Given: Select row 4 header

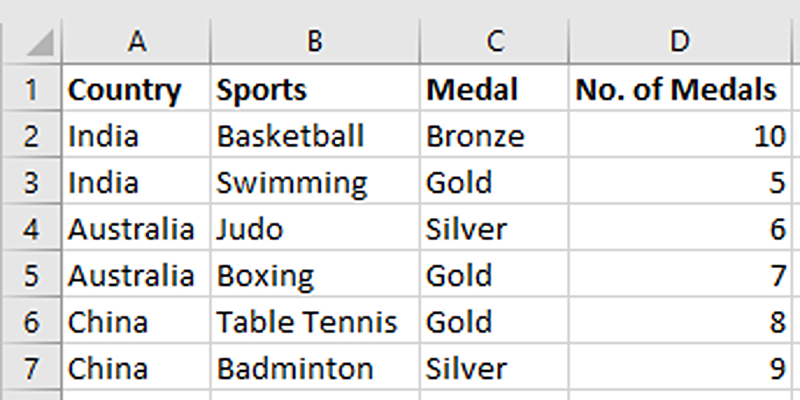Looking at the screenshot, I should pos(30,229).
